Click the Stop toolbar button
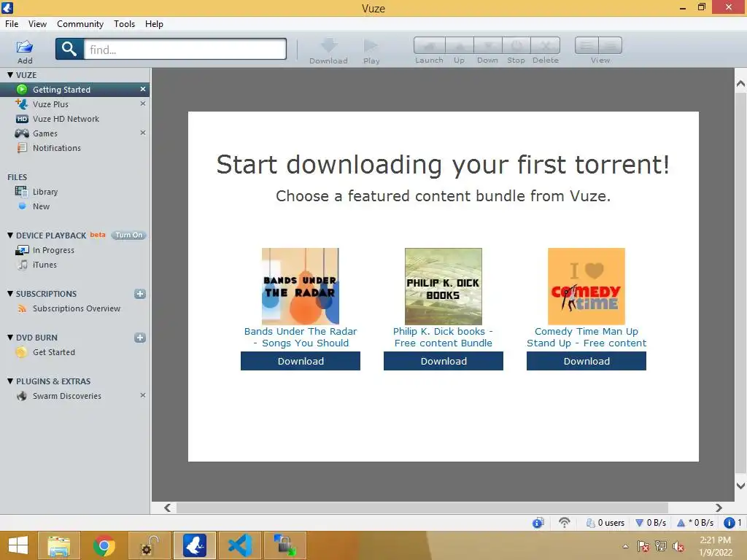 tap(516, 46)
